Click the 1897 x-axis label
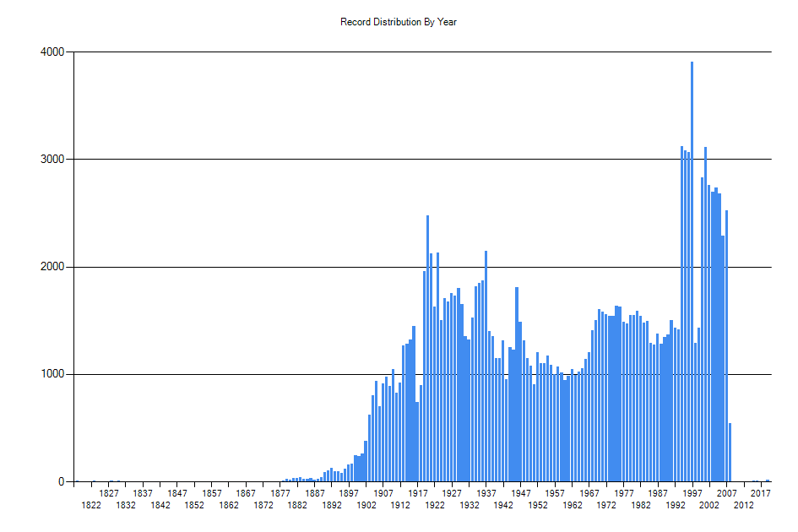This screenshot has width=798, height=532. (349, 493)
